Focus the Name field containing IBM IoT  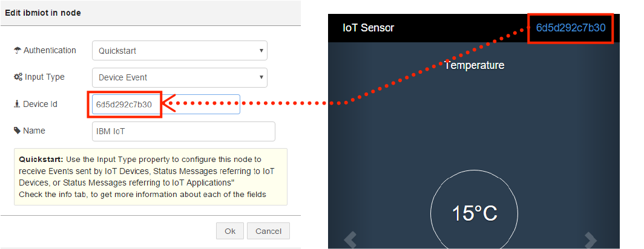(x=183, y=131)
